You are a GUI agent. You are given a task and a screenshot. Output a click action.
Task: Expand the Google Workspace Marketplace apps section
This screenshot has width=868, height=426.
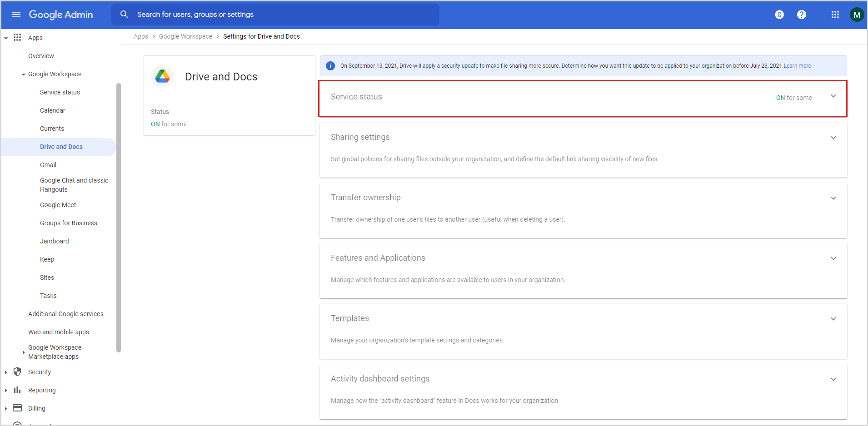[23, 352]
